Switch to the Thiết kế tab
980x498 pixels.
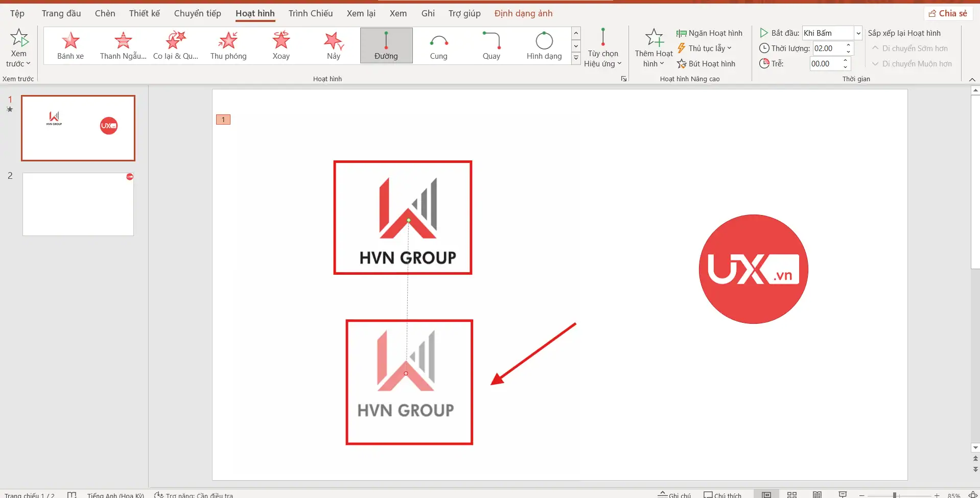[145, 13]
